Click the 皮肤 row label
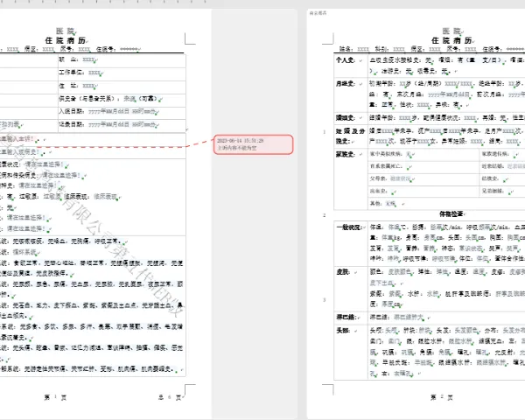The height and width of the screenshot is (420, 525). coord(342,272)
